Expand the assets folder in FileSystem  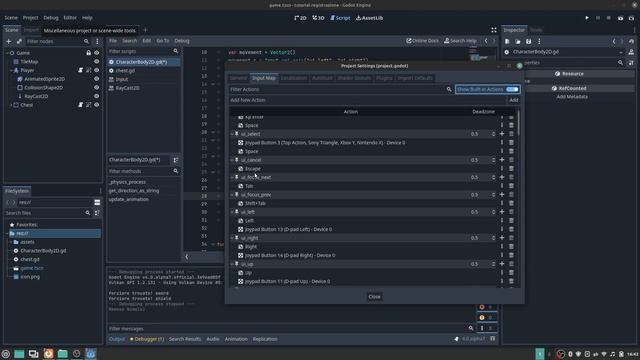pos(11,242)
